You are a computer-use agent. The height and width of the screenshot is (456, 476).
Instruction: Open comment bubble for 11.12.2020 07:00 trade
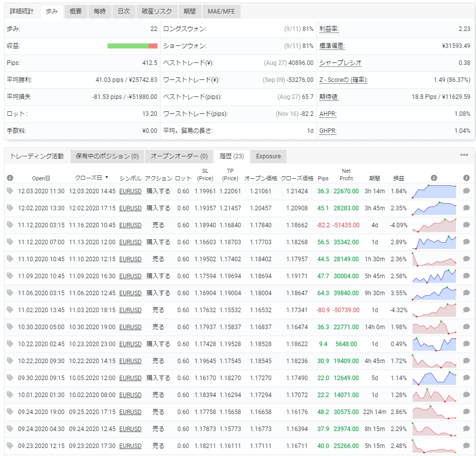click(x=466, y=242)
